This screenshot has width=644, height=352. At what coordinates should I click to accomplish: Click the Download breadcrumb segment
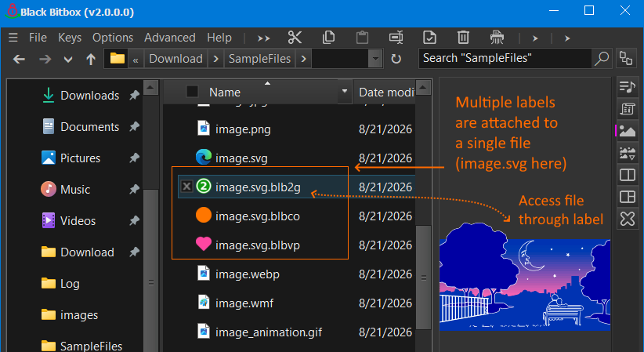(175, 59)
